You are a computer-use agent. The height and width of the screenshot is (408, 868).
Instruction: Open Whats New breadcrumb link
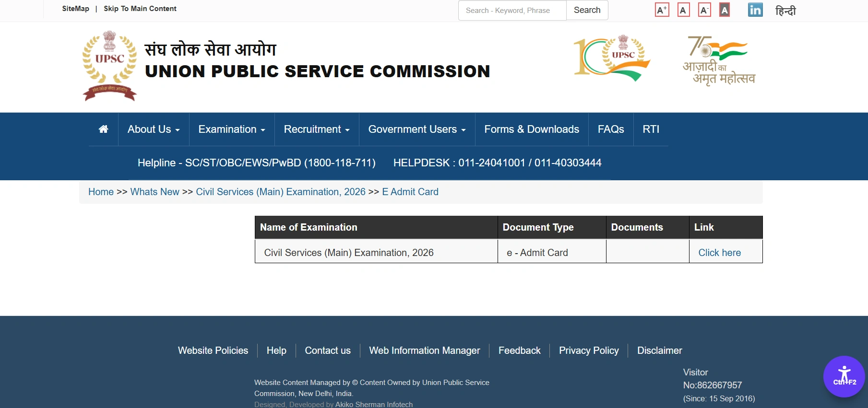tap(155, 192)
